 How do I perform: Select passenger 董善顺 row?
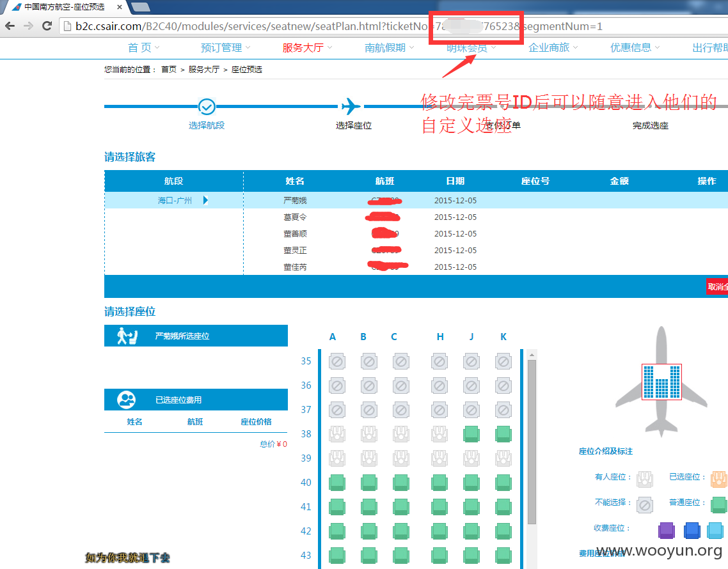click(x=486, y=234)
